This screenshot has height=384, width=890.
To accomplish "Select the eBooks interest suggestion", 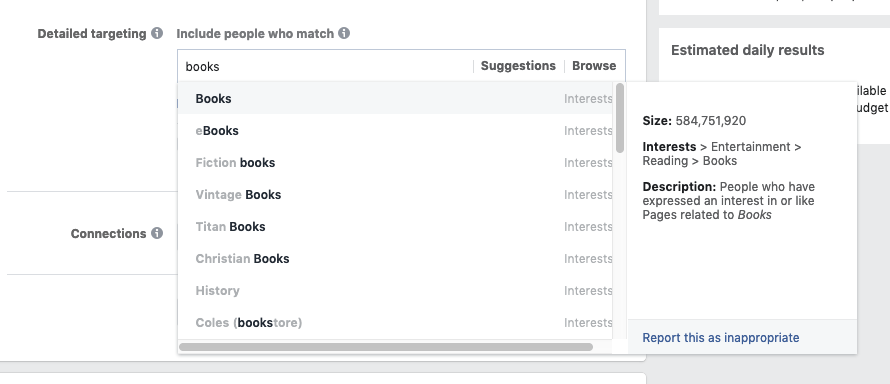I will [x=396, y=130].
